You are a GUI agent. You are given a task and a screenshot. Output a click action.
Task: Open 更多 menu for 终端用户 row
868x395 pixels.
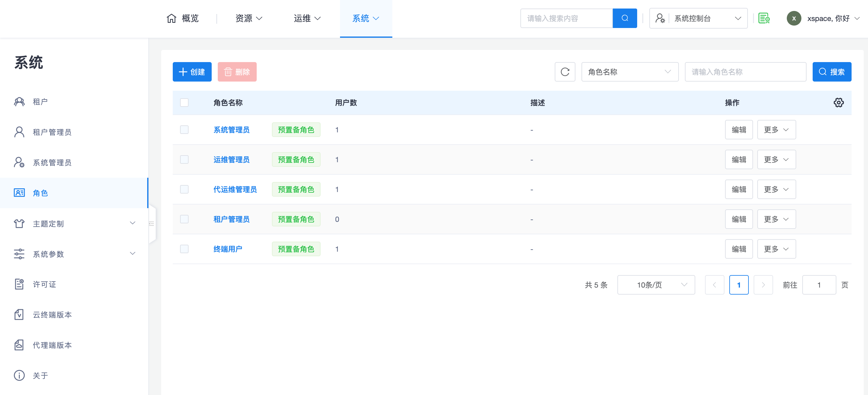click(x=776, y=249)
